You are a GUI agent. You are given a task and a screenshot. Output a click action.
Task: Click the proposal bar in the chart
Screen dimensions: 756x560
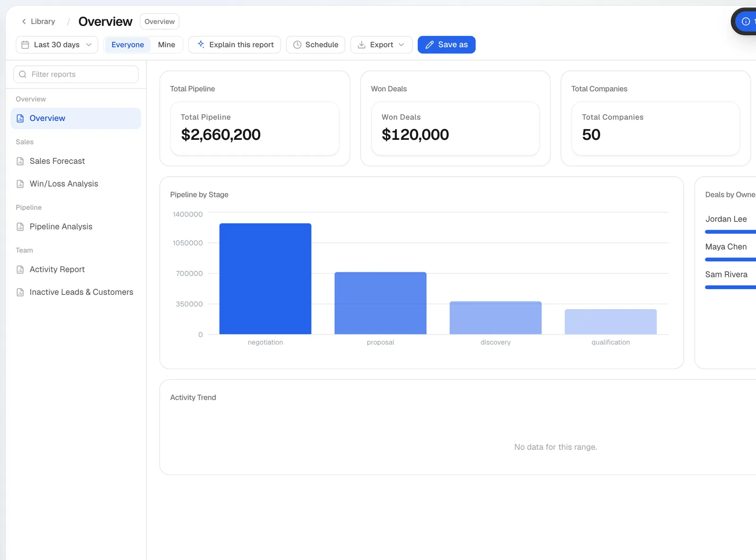click(x=380, y=303)
